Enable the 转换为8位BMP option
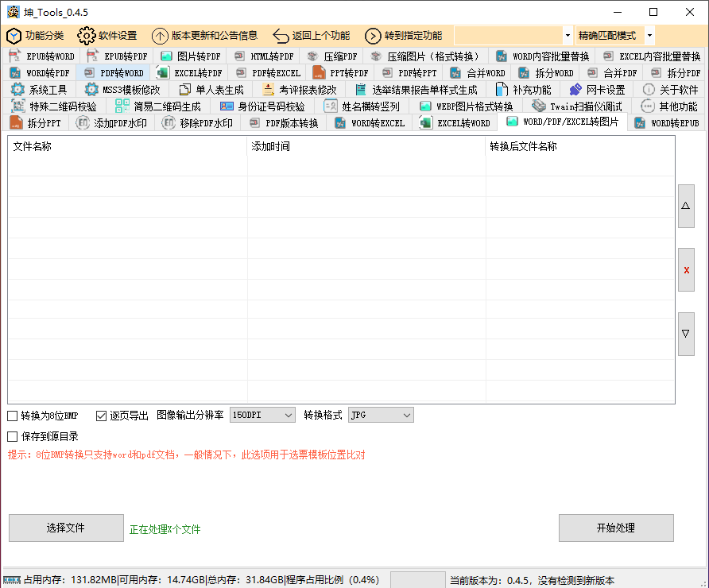The image size is (709, 588). tap(12, 415)
